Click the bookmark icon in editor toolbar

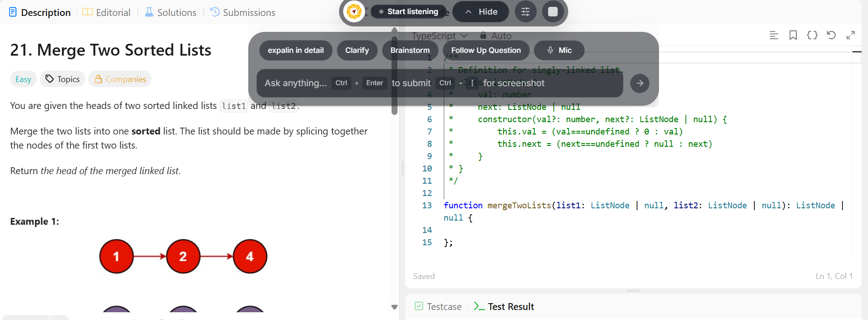(x=793, y=35)
